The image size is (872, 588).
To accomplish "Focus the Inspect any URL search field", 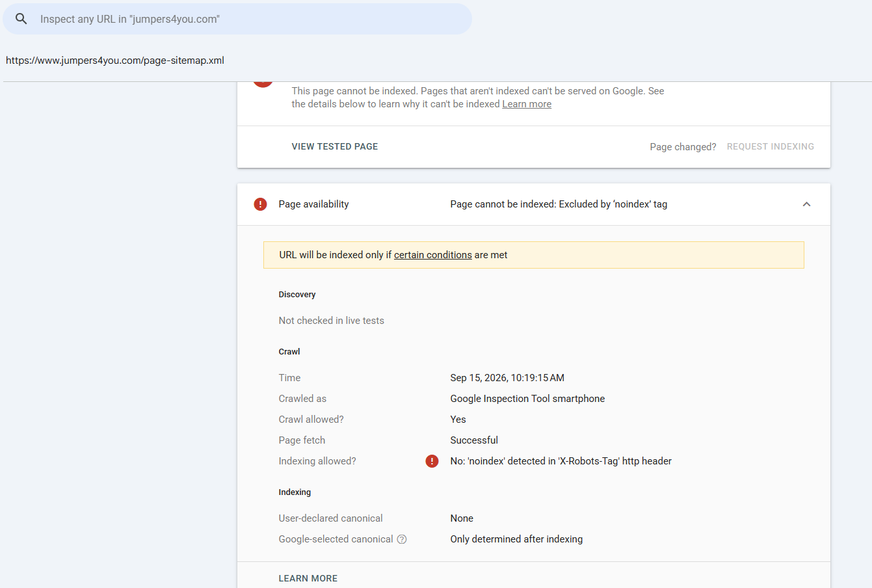I will pyautogui.click(x=237, y=19).
